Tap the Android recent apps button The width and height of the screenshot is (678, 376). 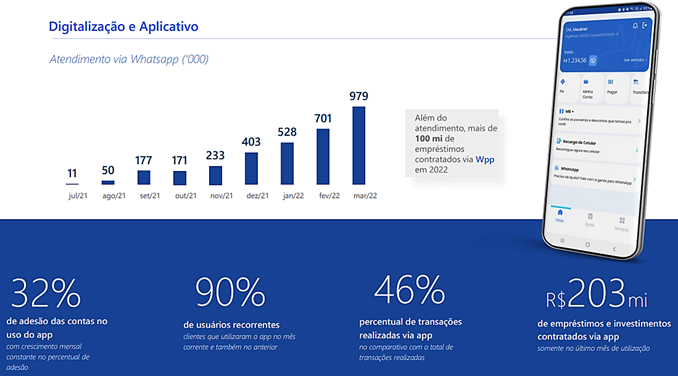(x=562, y=240)
